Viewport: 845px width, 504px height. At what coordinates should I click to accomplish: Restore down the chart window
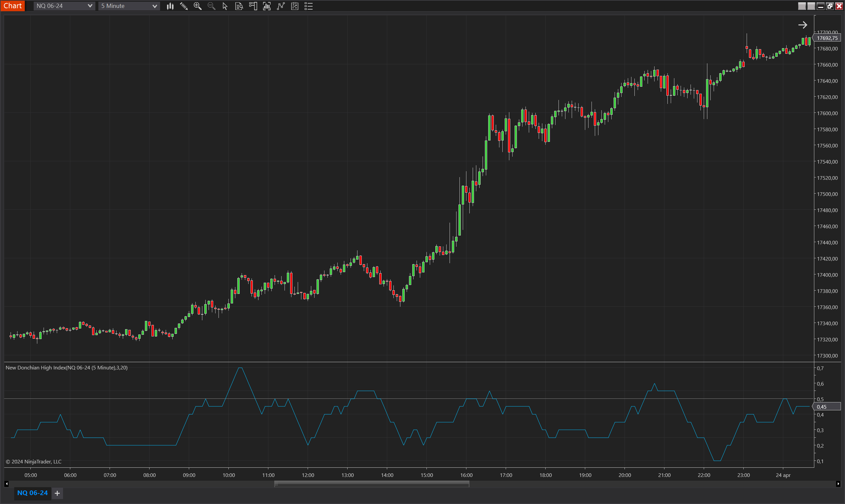[830, 6]
